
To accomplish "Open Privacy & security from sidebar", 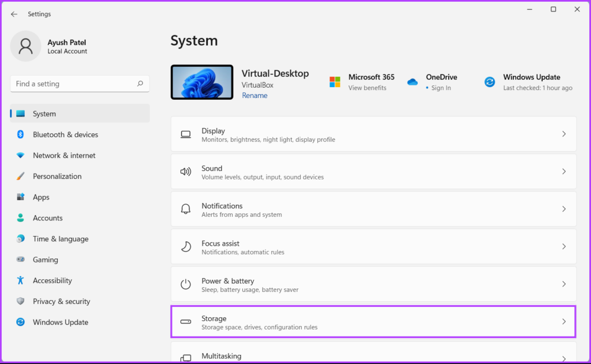I will 20,301.
